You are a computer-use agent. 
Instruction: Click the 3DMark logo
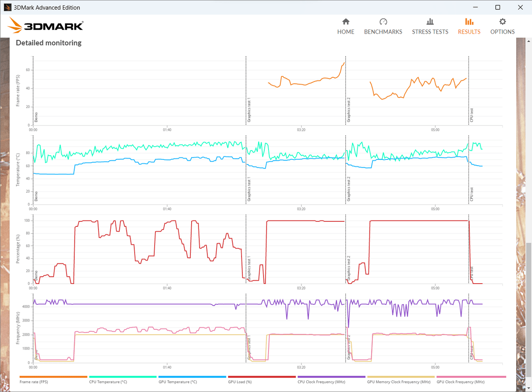click(x=46, y=26)
